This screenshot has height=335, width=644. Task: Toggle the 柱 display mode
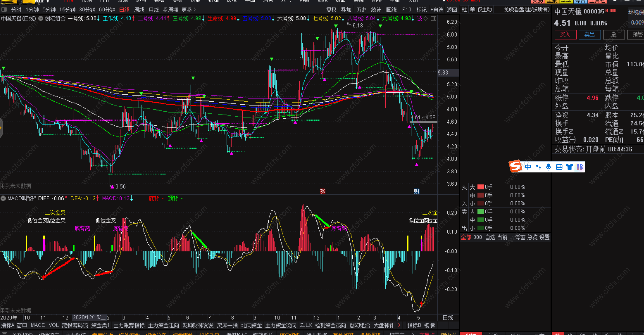click(464, 10)
